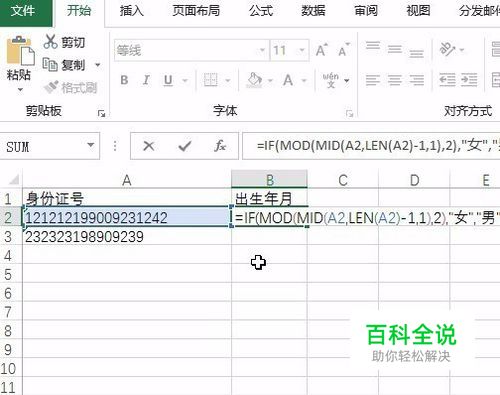The height and width of the screenshot is (395, 500).
Task: Switch to the 公式 tab
Action: click(x=261, y=11)
